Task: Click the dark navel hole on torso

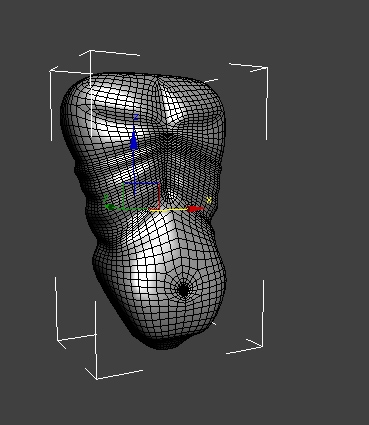Action: (x=183, y=290)
